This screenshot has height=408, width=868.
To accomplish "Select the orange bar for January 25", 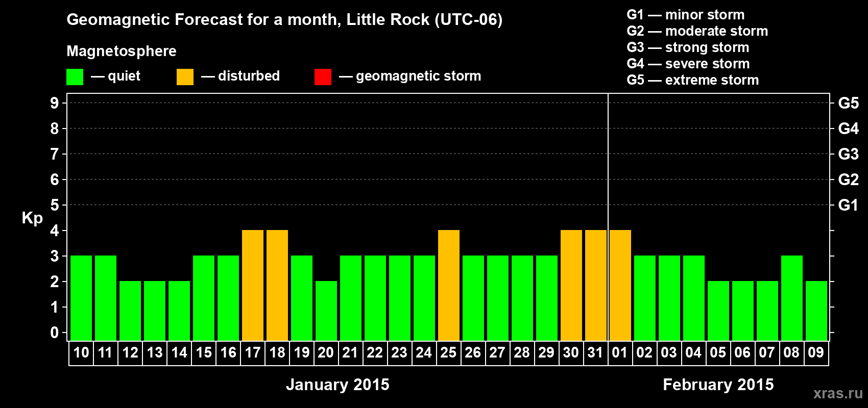I will (449, 285).
